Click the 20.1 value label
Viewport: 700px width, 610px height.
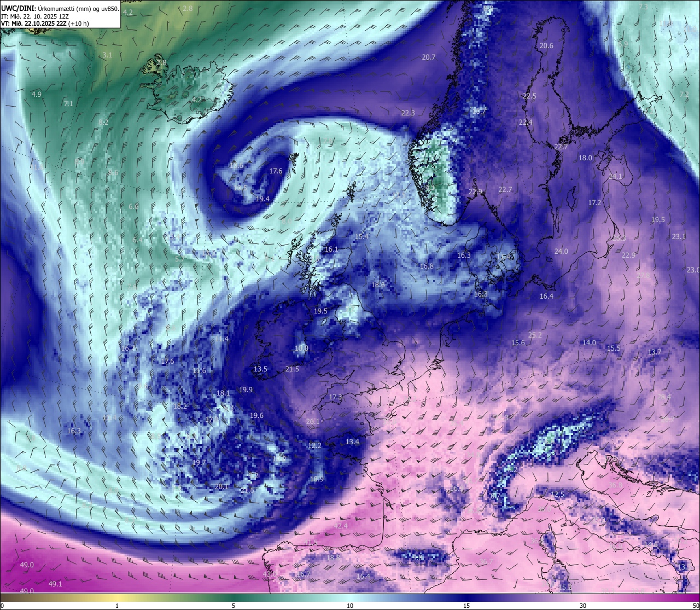point(221,487)
